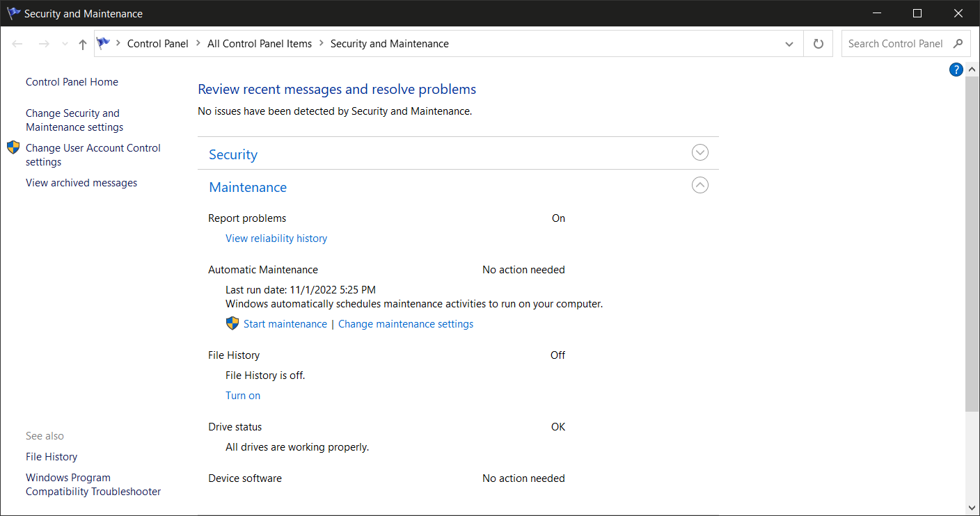Click the search magnifier icon
The image size is (980, 516).
click(x=958, y=43)
